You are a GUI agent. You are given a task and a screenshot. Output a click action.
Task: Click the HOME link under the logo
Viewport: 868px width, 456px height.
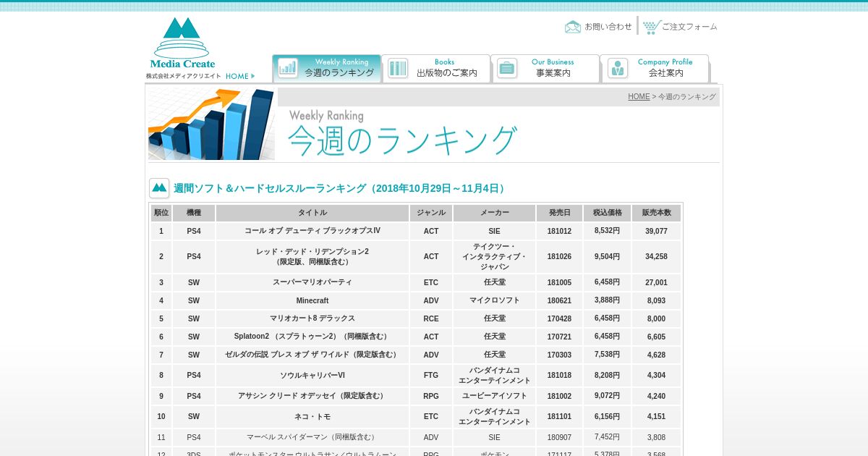point(240,76)
